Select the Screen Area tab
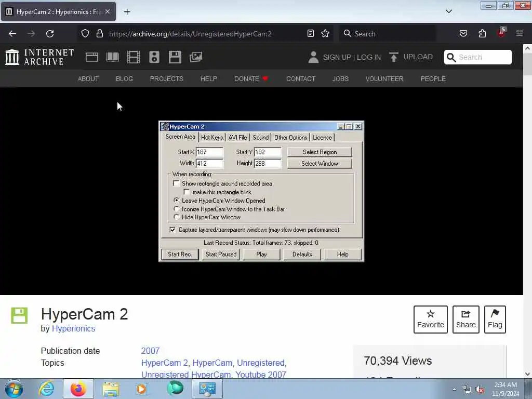The width and height of the screenshot is (532, 399). point(180,137)
